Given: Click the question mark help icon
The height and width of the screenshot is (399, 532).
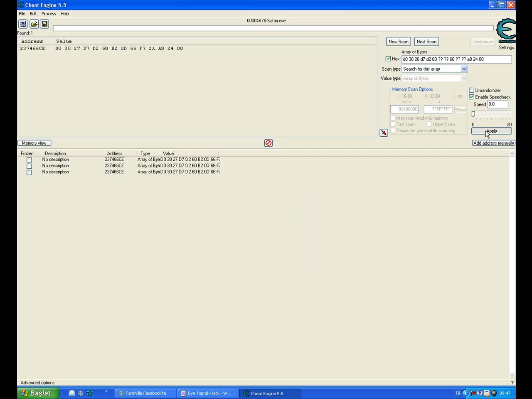Looking at the screenshot, I should [x=512, y=382].
